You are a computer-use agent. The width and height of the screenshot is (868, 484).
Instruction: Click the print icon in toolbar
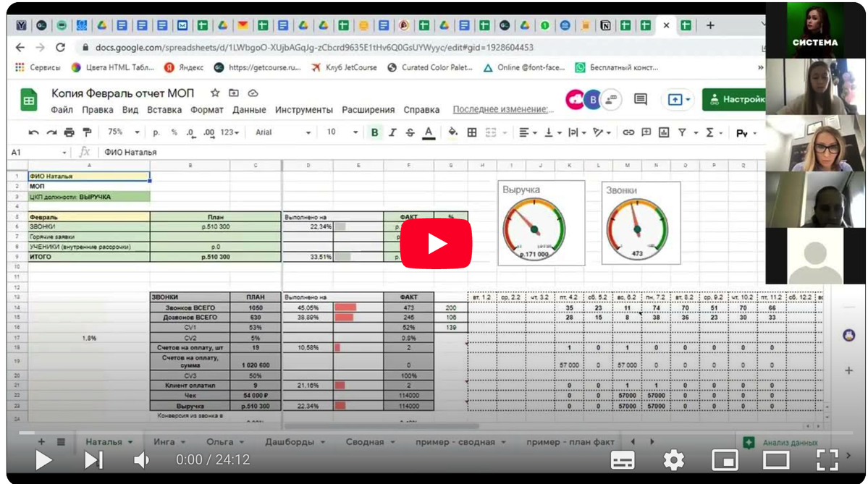tap(69, 132)
